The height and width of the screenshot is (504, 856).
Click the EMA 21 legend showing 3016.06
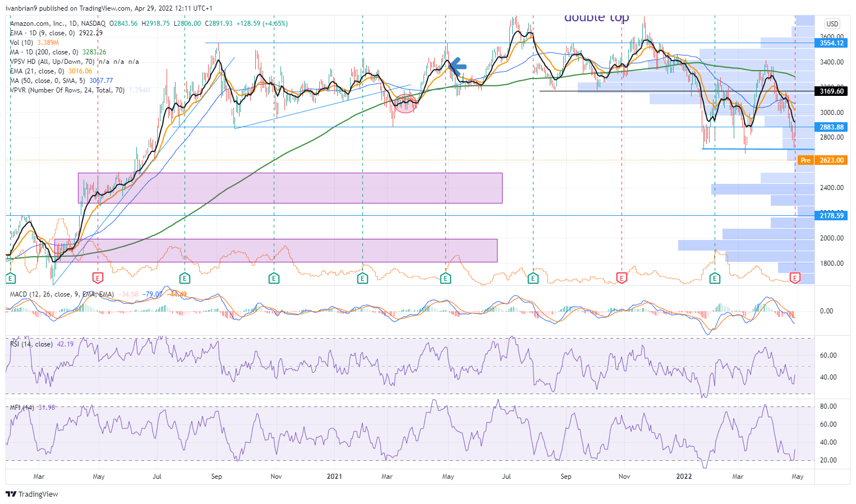coord(51,71)
